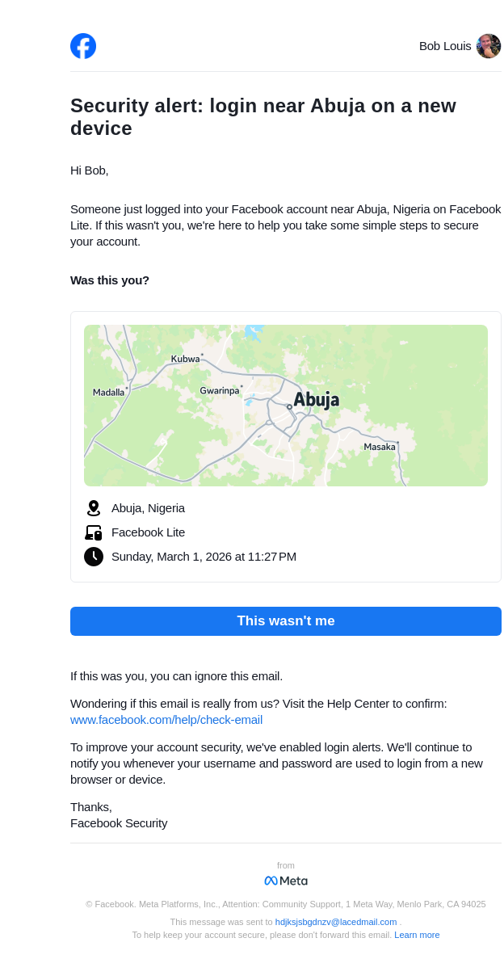Click the Abuja label on the map

point(316,400)
